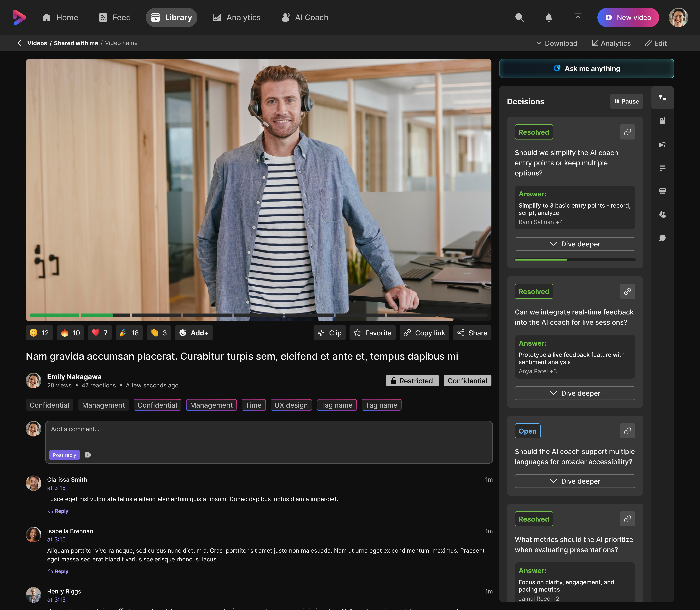Viewport: 700px width, 610px height.
Task: Open the profile avatar menu
Action: click(x=679, y=17)
